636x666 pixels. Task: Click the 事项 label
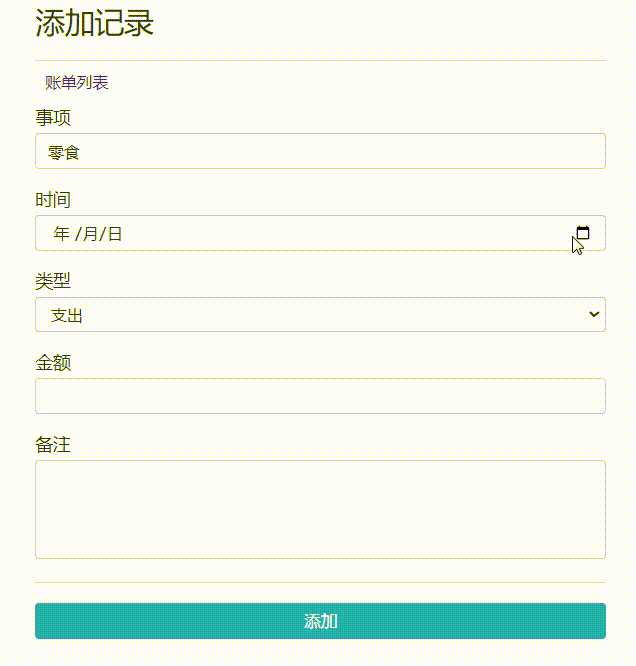pyautogui.click(x=53, y=118)
